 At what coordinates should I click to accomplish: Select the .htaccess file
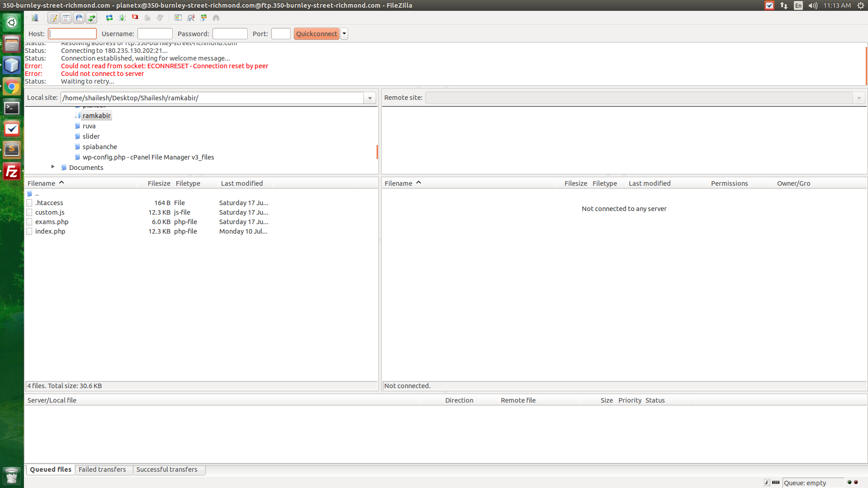49,203
